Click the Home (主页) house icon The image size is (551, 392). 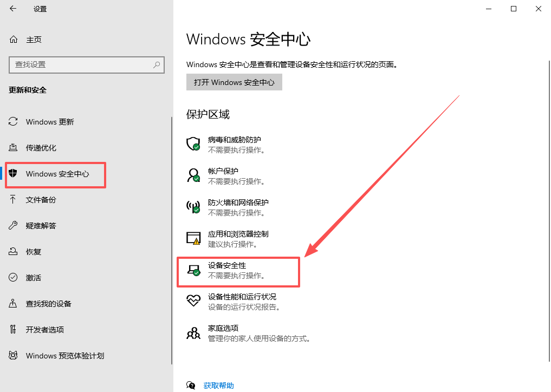pyautogui.click(x=14, y=40)
